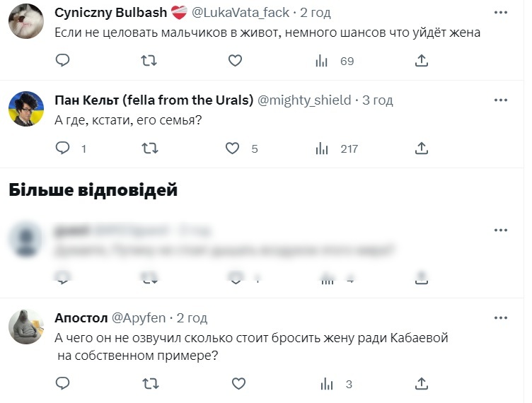Reply to Апостол's tweet
Screen dimensions: 532x403
coord(62,384)
